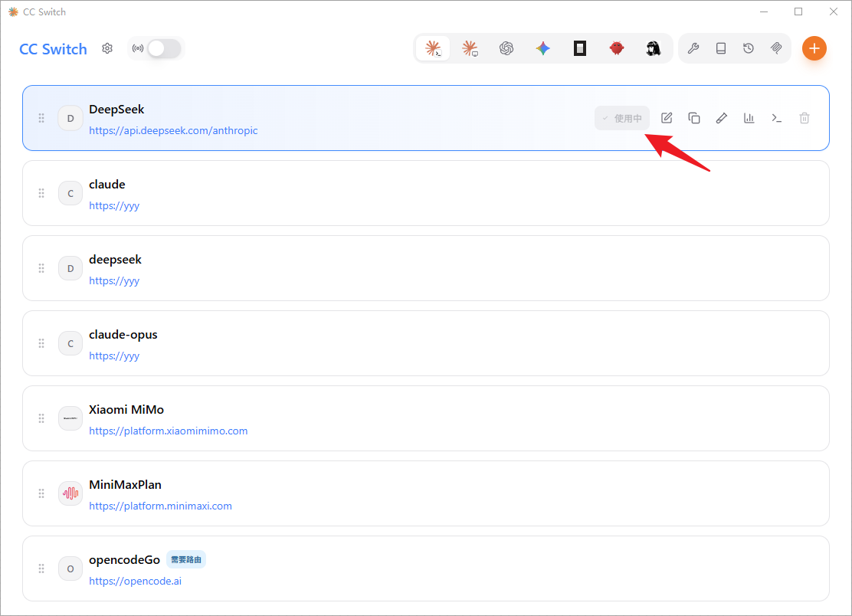The height and width of the screenshot is (616, 852).
Task: Click the C avatar on claude card
Action: point(70,193)
